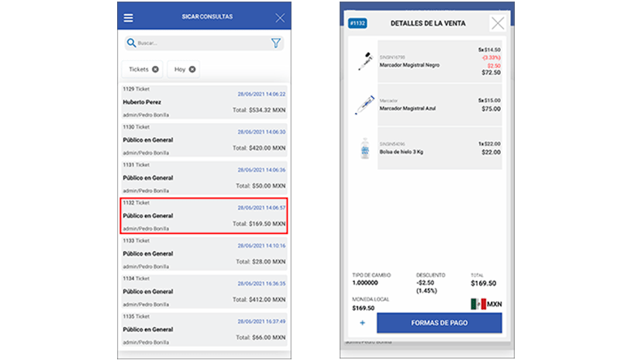Screen dimensions: 628x364
Task: Select ticket 1133 totaling $28.00 MXN
Action: 204,253
